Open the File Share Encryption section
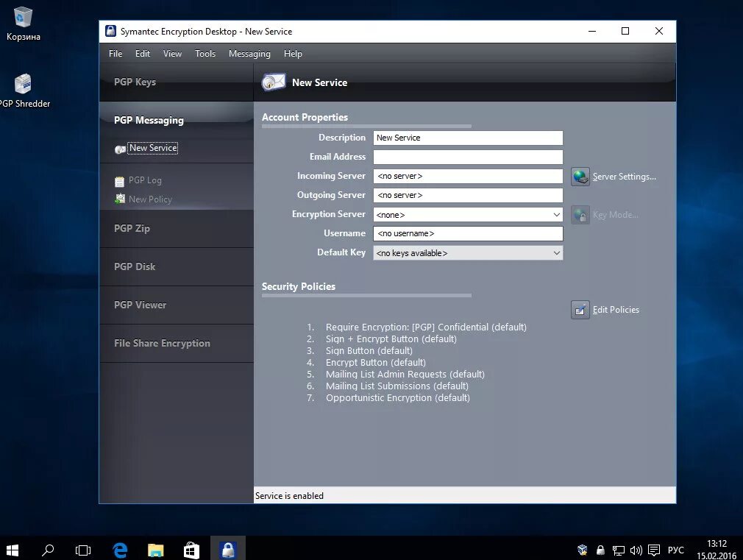The height and width of the screenshot is (560, 743). coord(177,344)
